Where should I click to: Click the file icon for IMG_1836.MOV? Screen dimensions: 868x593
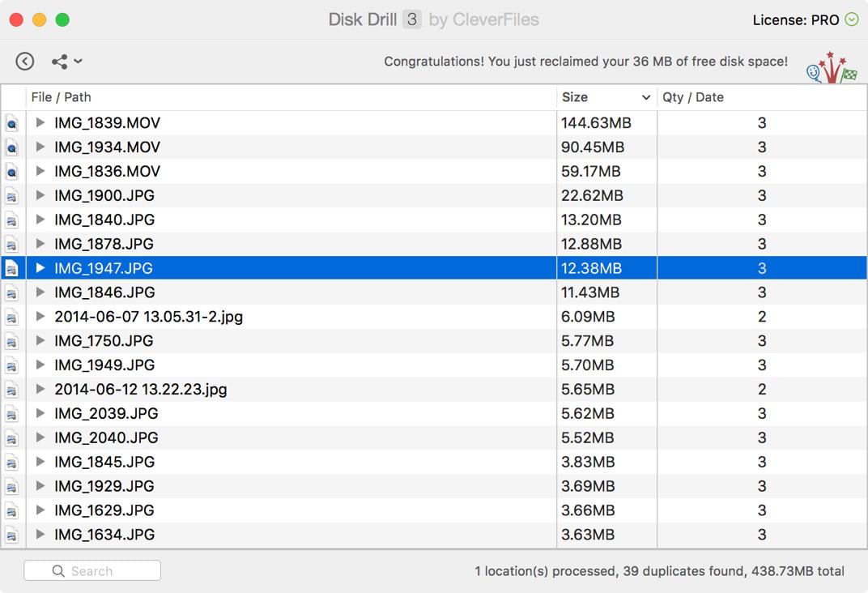[11, 172]
